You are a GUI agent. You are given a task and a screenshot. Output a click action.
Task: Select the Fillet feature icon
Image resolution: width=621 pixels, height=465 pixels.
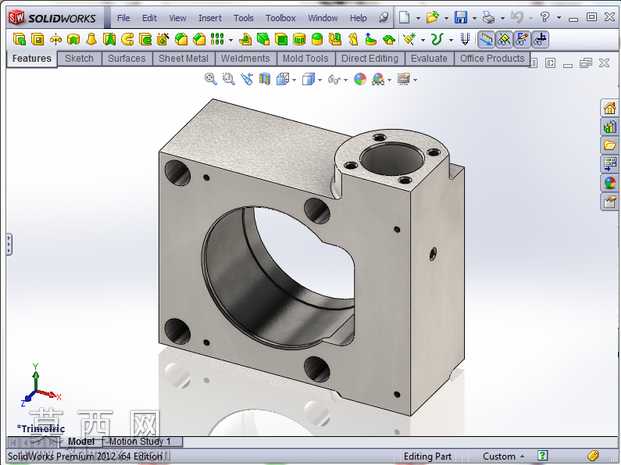point(181,39)
